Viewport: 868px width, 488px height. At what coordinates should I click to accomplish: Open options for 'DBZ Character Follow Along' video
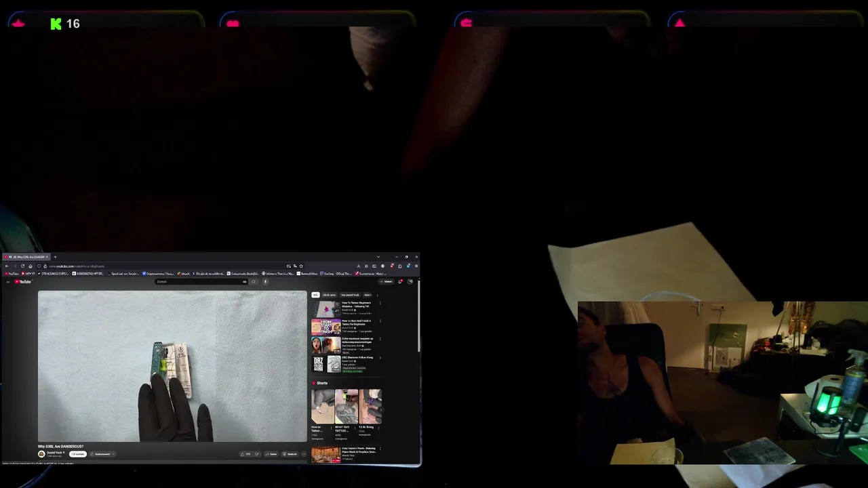380,358
